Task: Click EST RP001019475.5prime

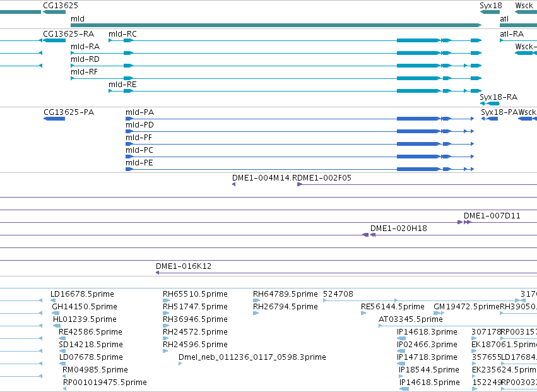Action: (x=105, y=383)
